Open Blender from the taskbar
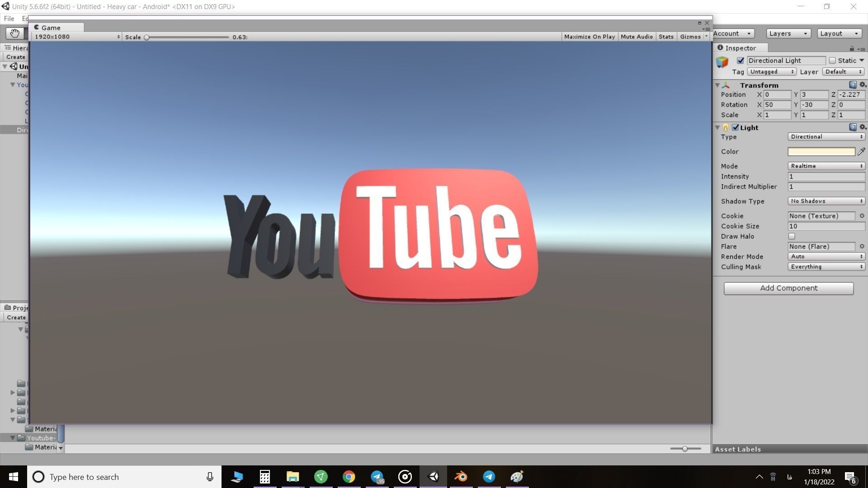 [x=461, y=477]
